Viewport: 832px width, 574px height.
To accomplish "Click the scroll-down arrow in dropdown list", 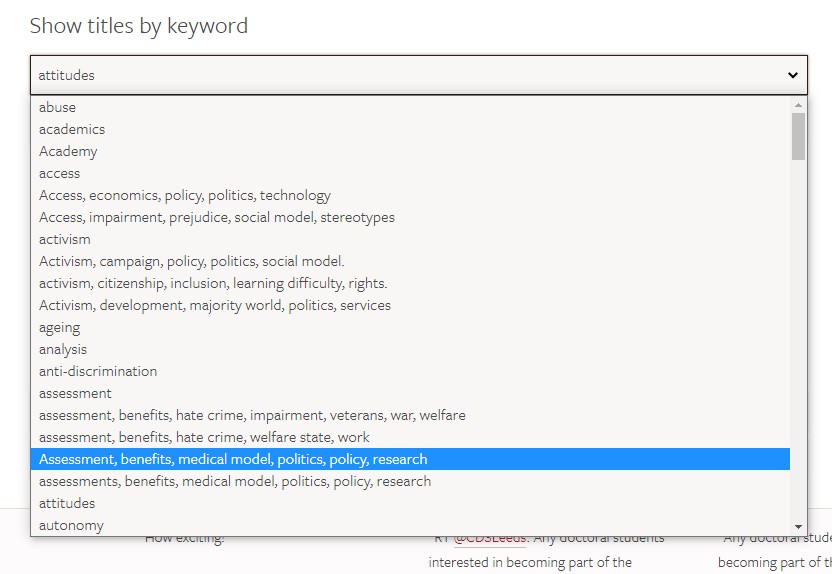I will click(798, 526).
